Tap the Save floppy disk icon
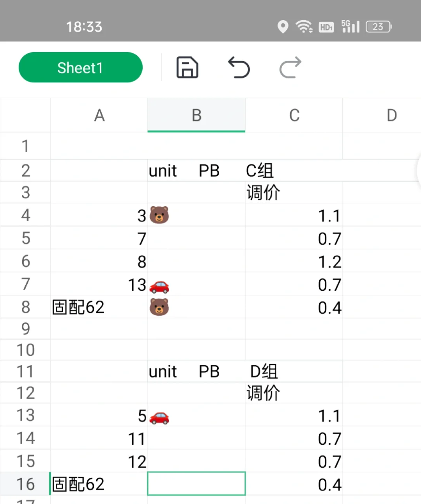This screenshot has height=504, width=421. coord(187,67)
